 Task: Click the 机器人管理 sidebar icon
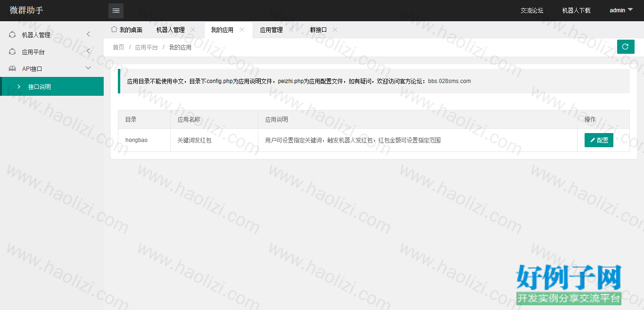tap(12, 34)
